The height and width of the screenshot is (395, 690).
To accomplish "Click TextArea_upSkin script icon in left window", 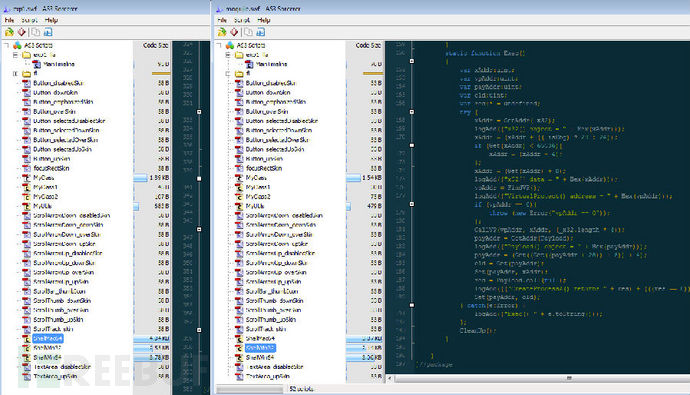I will (26, 376).
